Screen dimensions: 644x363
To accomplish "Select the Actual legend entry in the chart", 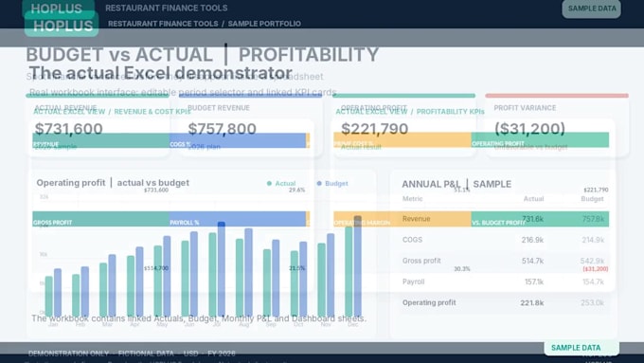I will click(281, 183).
